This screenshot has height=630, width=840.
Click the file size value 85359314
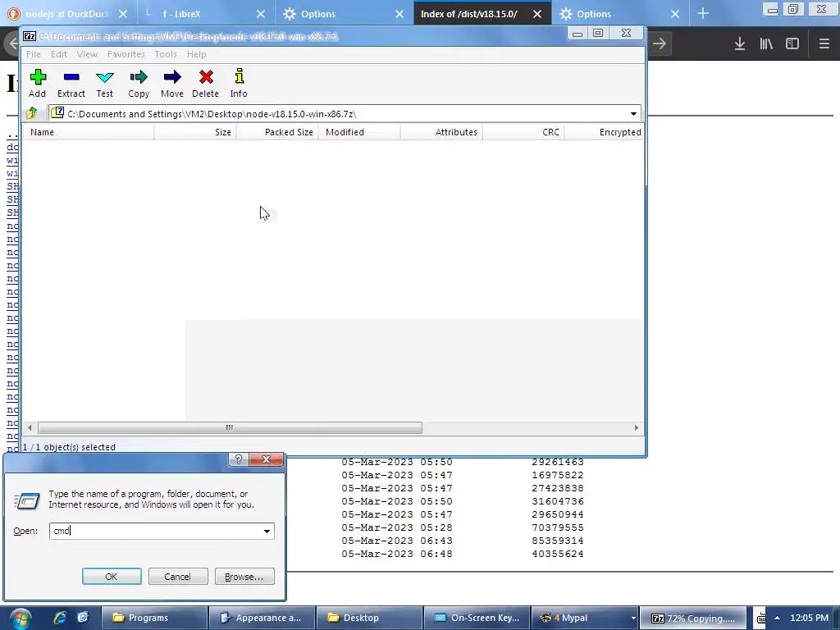558,541
